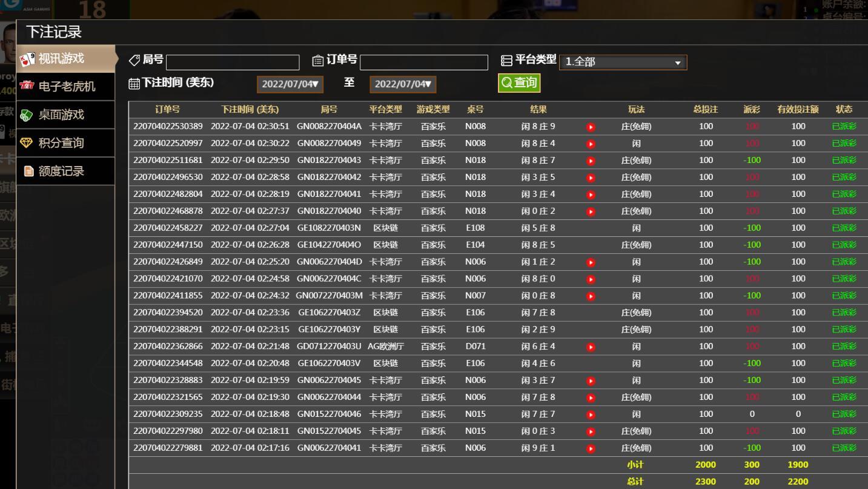Select order number 220704022458227
The height and width of the screenshot is (489, 868).
tap(168, 228)
